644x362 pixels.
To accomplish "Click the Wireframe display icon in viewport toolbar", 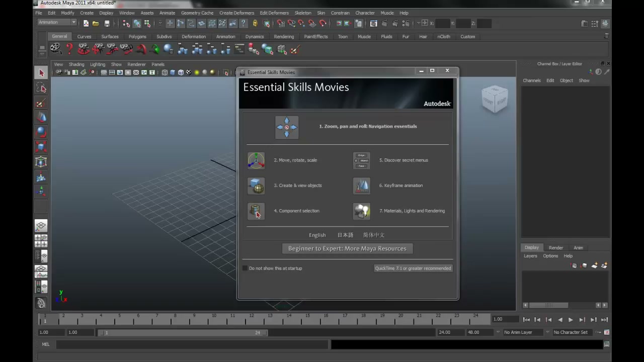I will pos(165,72).
